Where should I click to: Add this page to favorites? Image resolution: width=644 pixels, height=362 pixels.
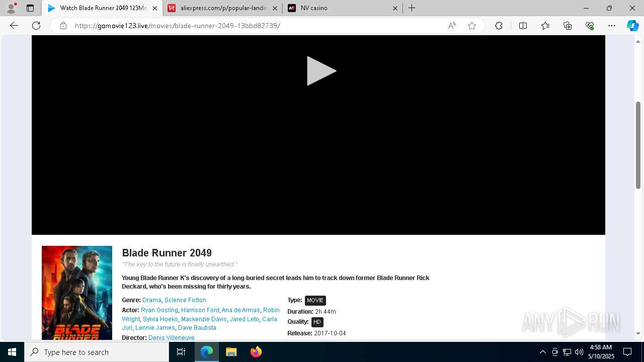coord(472,26)
